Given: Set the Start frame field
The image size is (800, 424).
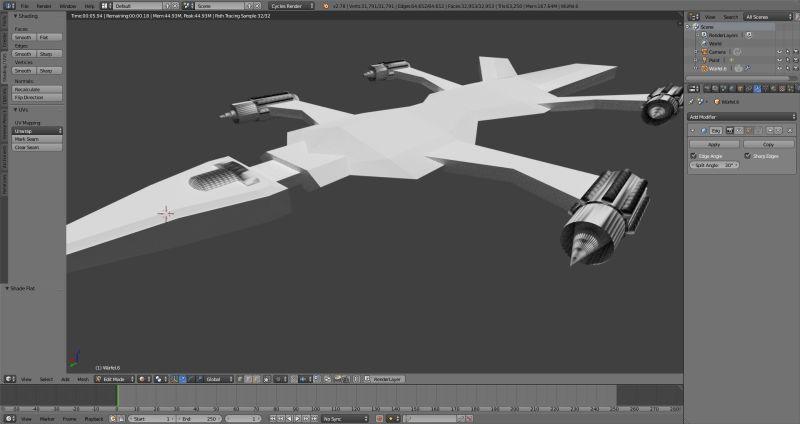Looking at the screenshot, I should [151, 419].
